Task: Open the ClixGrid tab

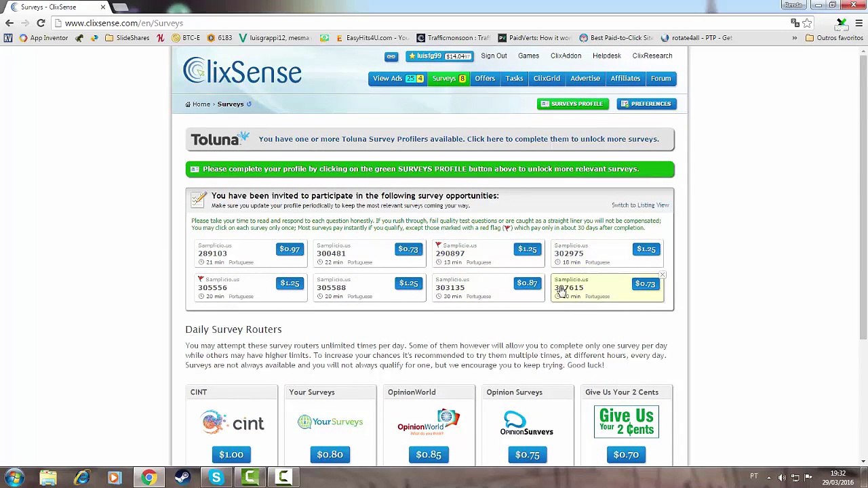Action: 547,79
